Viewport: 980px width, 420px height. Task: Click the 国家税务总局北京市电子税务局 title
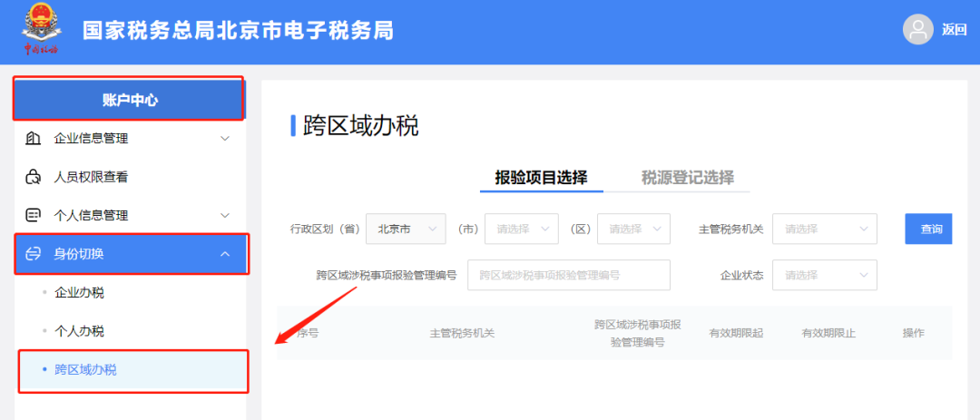[238, 30]
